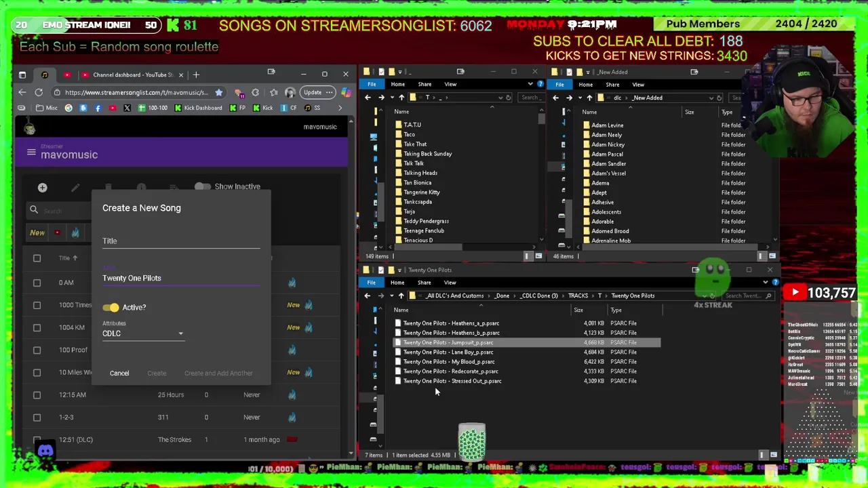Click Create and Add Another button
The height and width of the screenshot is (488, 868).
[218, 373]
